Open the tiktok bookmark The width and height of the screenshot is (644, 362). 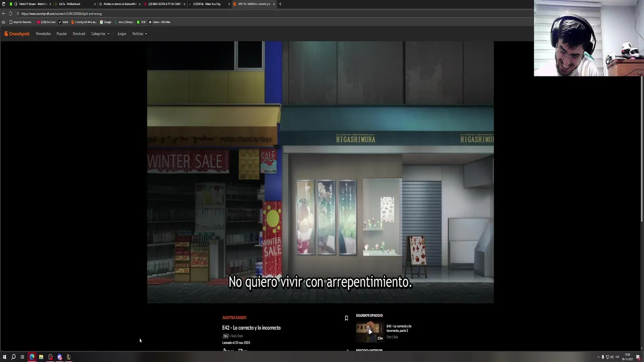(63, 22)
